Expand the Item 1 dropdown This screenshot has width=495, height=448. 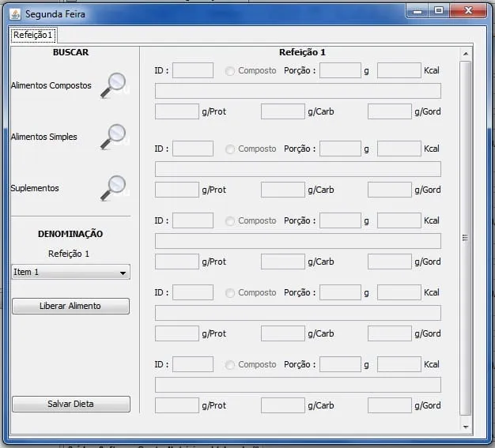point(70,272)
